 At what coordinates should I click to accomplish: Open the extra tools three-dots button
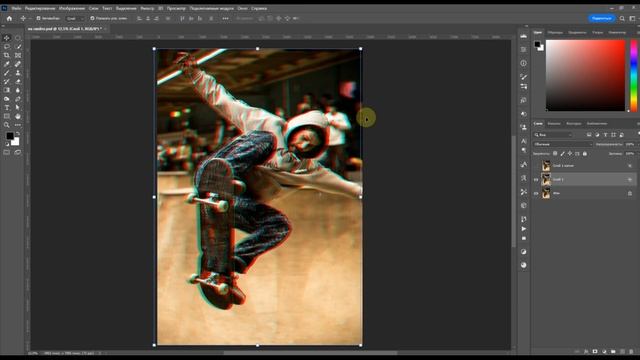pos(18,125)
